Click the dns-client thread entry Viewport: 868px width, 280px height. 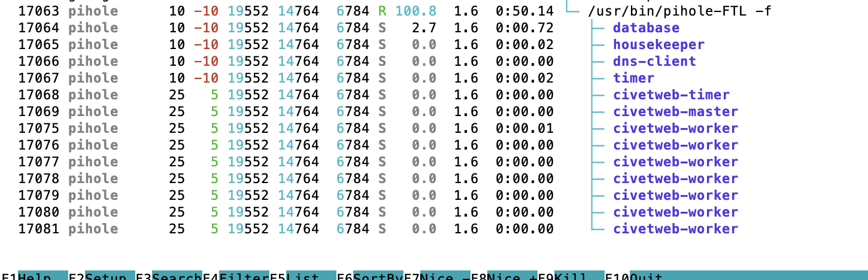pos(654,61)
